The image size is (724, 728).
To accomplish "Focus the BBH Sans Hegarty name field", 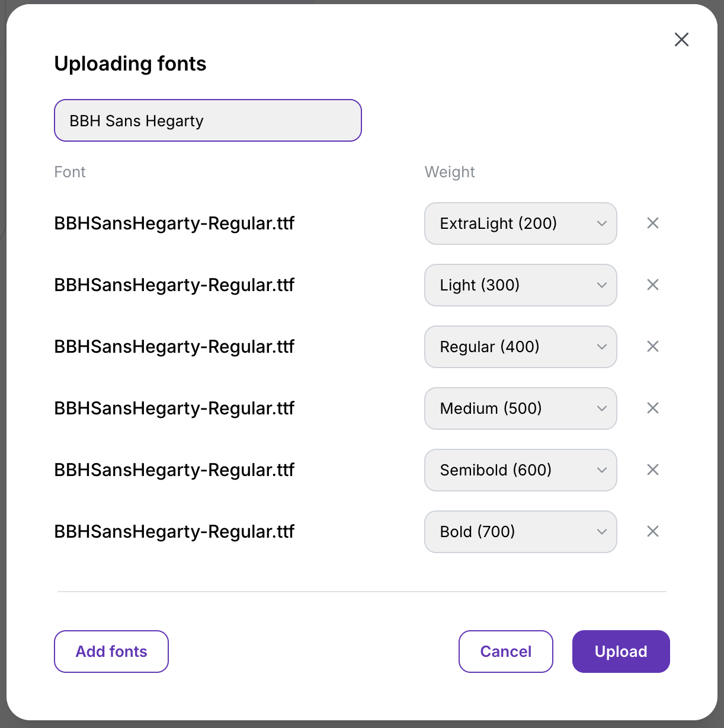I will coord(207,121).
